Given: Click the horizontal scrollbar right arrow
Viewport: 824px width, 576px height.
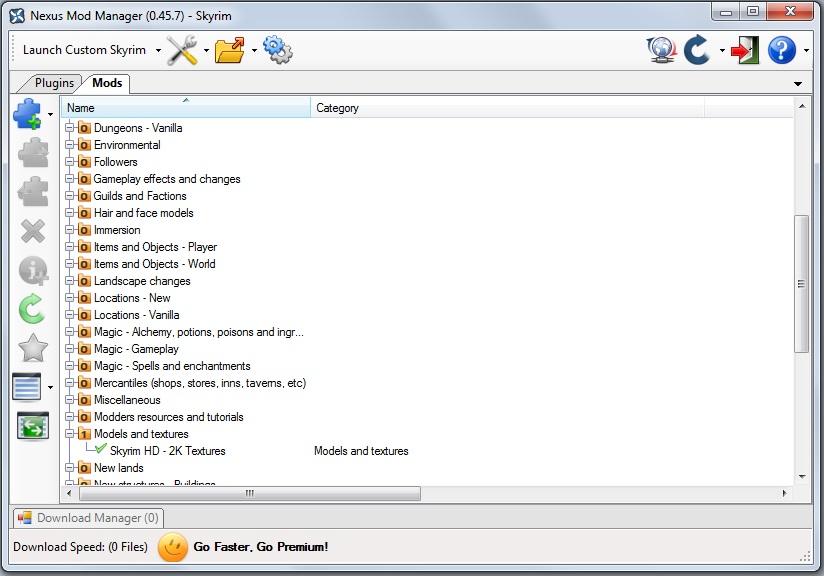Looking at the screenshot, I should 785,493.
